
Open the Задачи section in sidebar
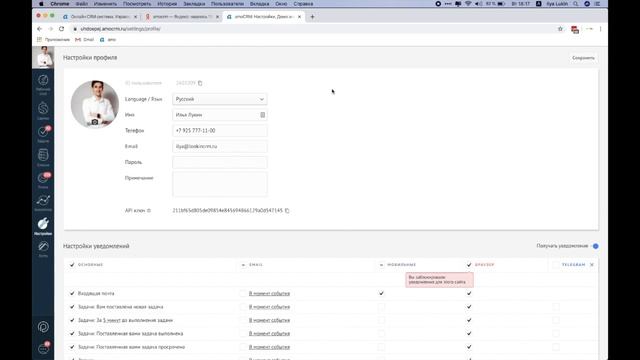point(43,134)
